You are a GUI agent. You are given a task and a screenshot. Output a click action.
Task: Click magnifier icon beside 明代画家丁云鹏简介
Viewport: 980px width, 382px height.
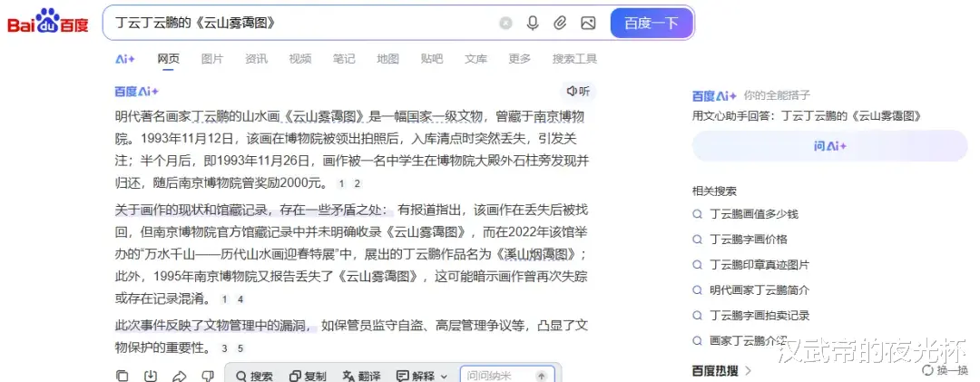click(x=698, y=290)
